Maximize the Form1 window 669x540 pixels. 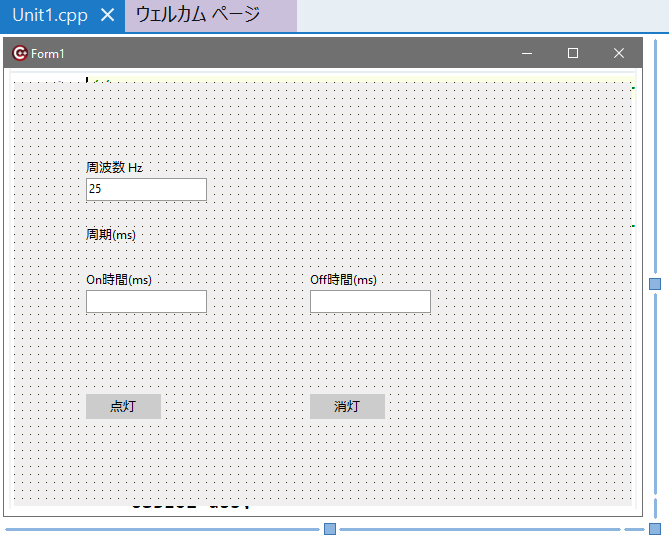(x=573, y=53)
